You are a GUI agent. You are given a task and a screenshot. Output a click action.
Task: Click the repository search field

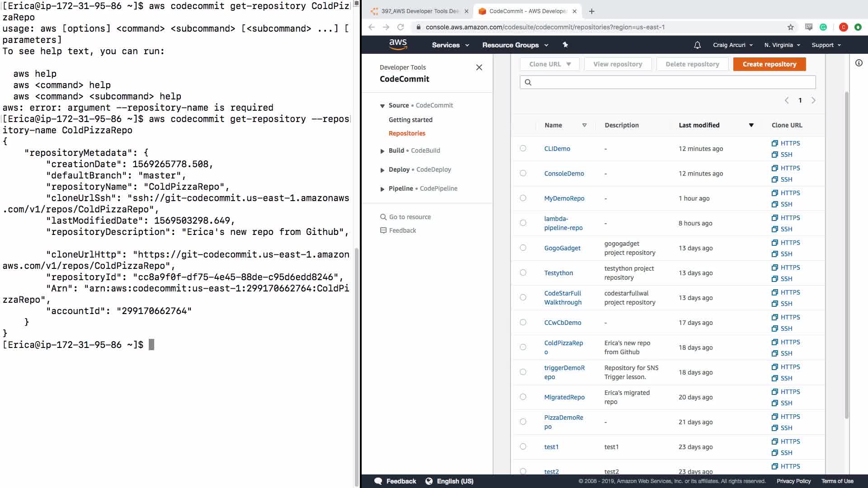coord(667,82)
